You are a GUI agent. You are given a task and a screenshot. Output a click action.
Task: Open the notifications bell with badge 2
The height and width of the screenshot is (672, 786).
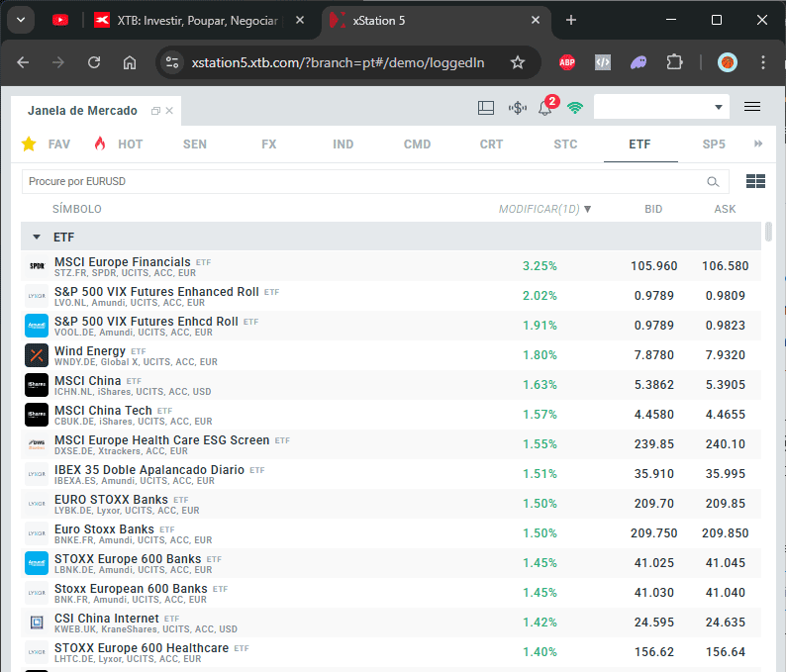coord(545,107)
